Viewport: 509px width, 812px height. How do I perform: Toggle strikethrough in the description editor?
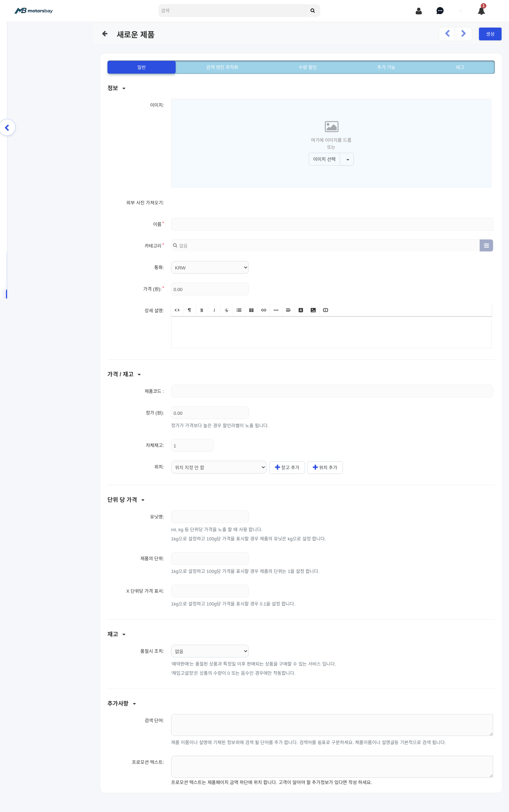(227, 310)
